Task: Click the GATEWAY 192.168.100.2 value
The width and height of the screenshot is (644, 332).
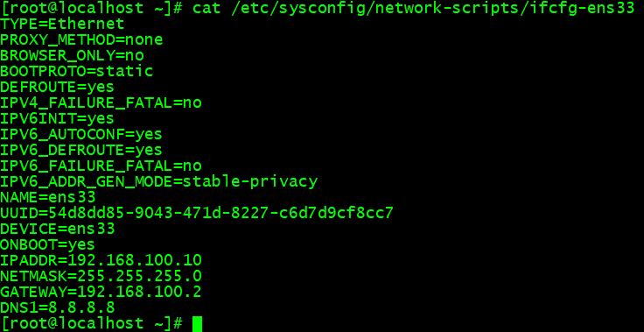Action: (140, 292)
